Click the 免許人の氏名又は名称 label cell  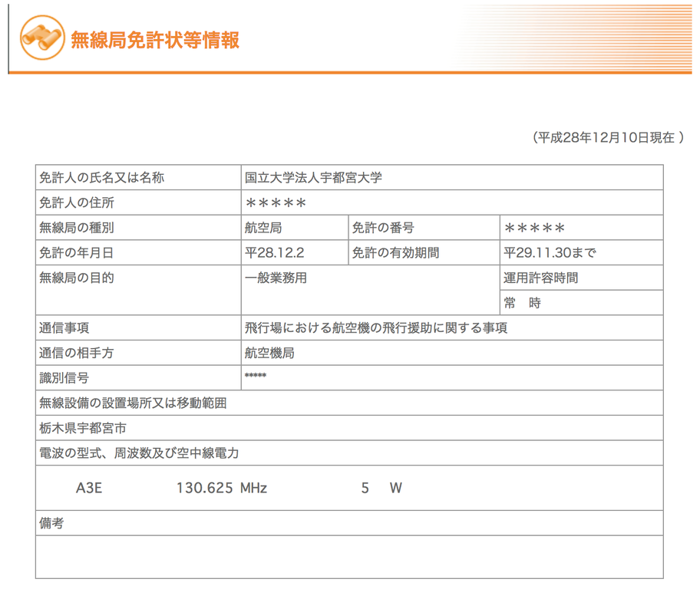click(138, 178)
